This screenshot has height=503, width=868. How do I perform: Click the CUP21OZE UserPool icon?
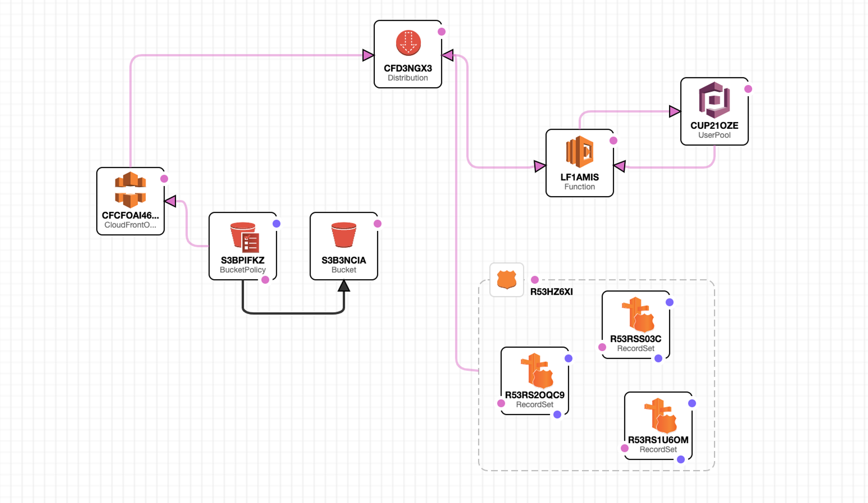pos(714,99)
